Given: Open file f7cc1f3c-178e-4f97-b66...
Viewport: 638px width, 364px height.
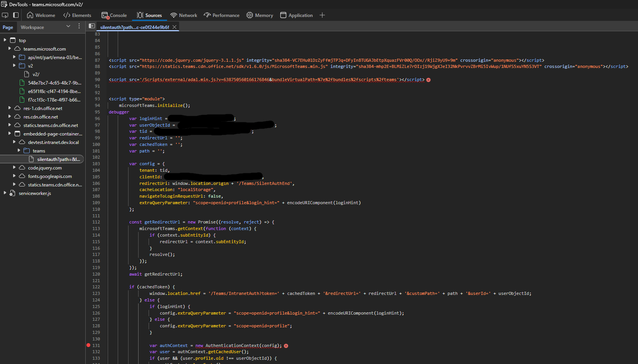Looking at the screenshot, I should tap(54, 100).
